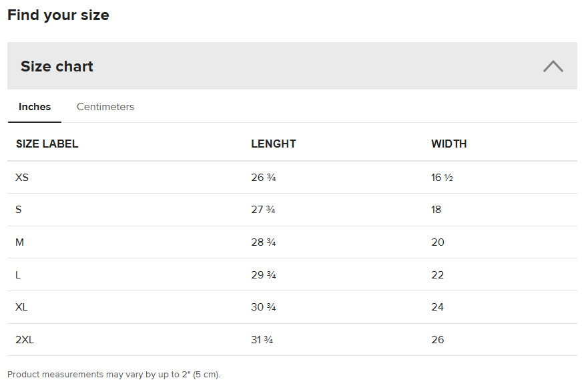Click the product measurements disclaimer note
The width and height of the screenshot is (588, 392).
coord(113,375)
